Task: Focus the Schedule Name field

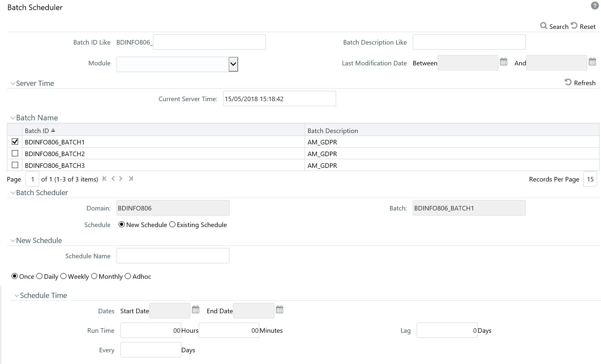Action: tap(173, 256)
